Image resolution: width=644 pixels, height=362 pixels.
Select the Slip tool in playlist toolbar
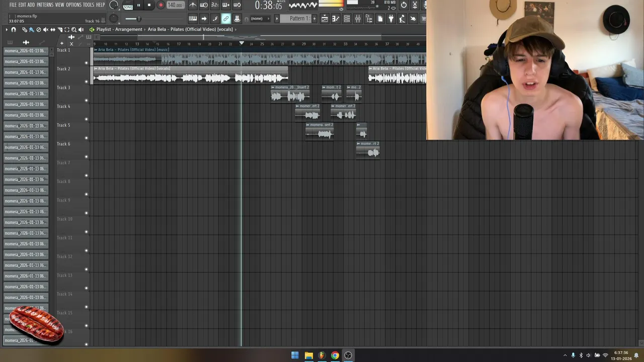[53, 30]
